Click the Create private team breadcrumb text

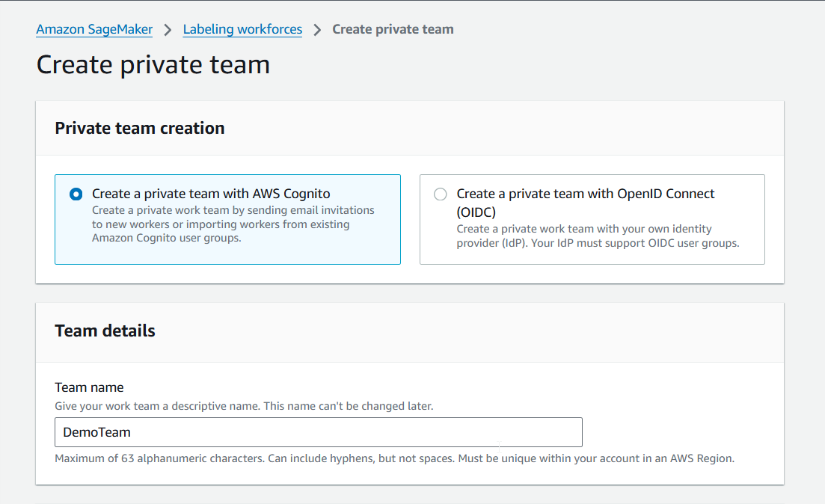click(x=393, y=29)
